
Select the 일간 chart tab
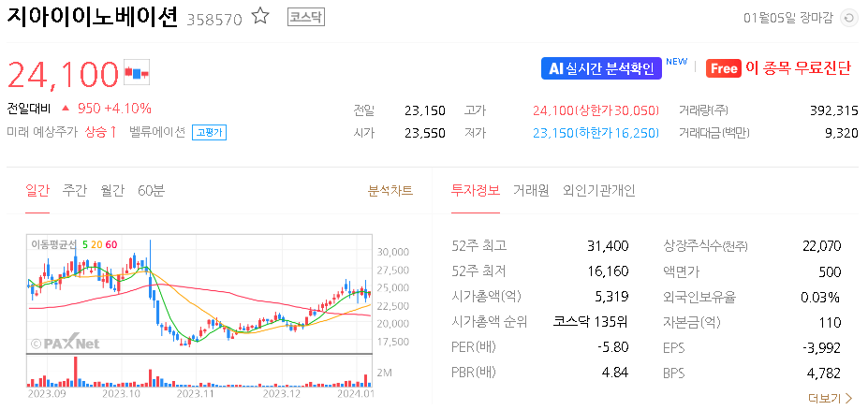[x=37, y=190]
